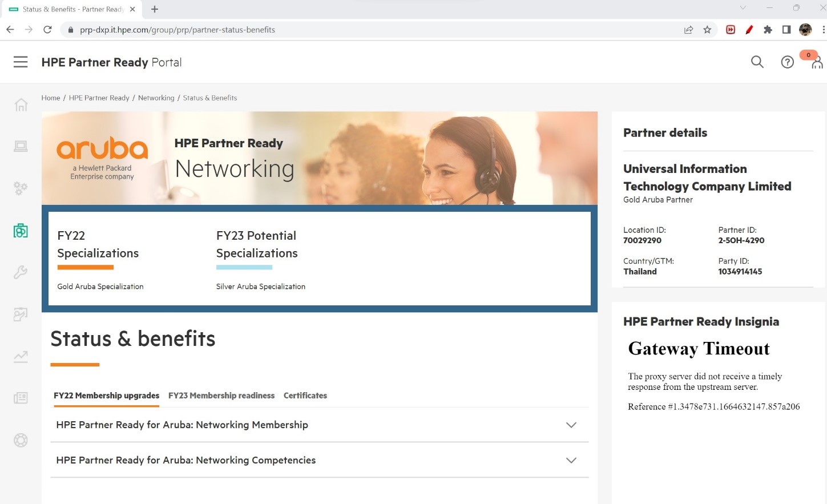827x504 pixels.
Task: Expand Networking Membership chevron
Action: coord(571,425)
